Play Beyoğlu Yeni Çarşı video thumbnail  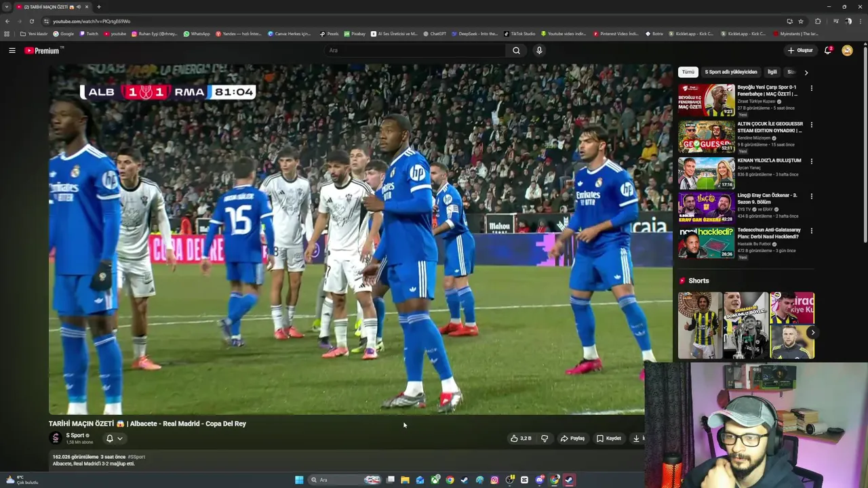pyautogui.click(x=706, y=100)
